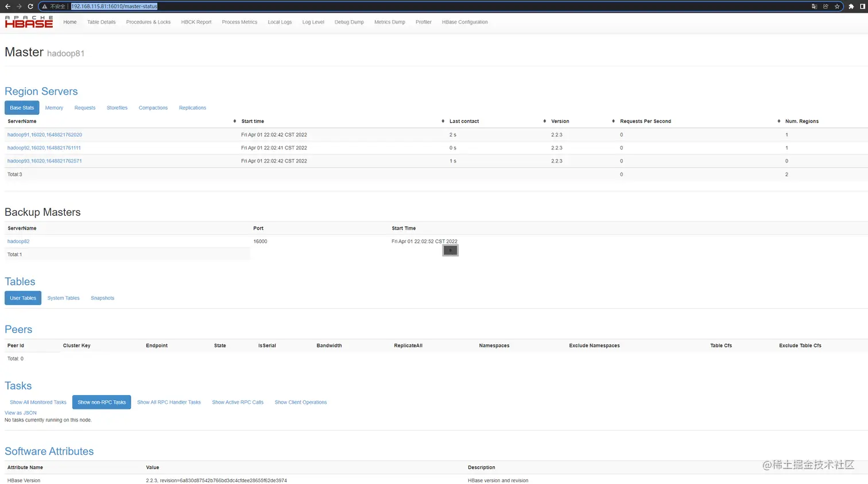Click the Apache HBase logo
This screenshot has width=868, height=484.
click(x=29, y=22)
